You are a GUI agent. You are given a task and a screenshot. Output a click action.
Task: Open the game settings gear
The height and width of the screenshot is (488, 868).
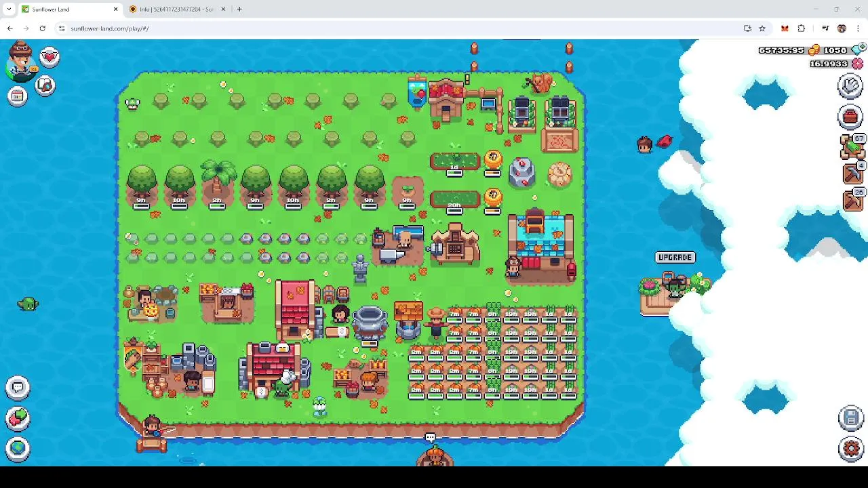point(851,449)
